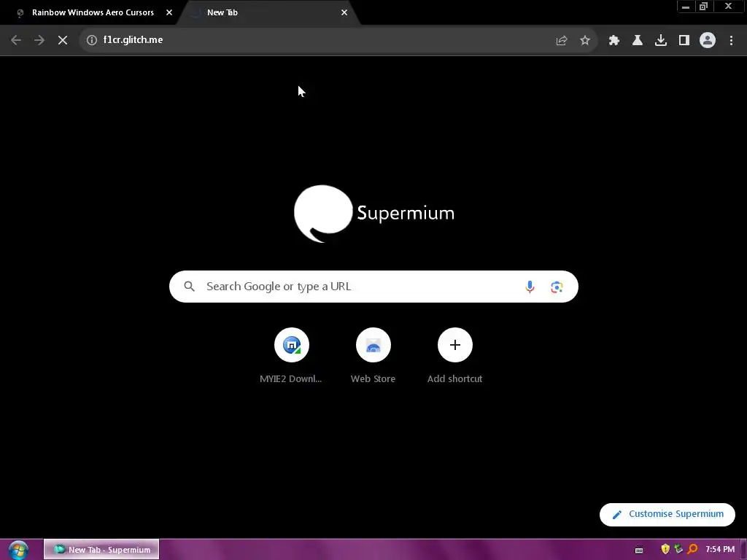Close the New Tab tab

pos(344,12)
